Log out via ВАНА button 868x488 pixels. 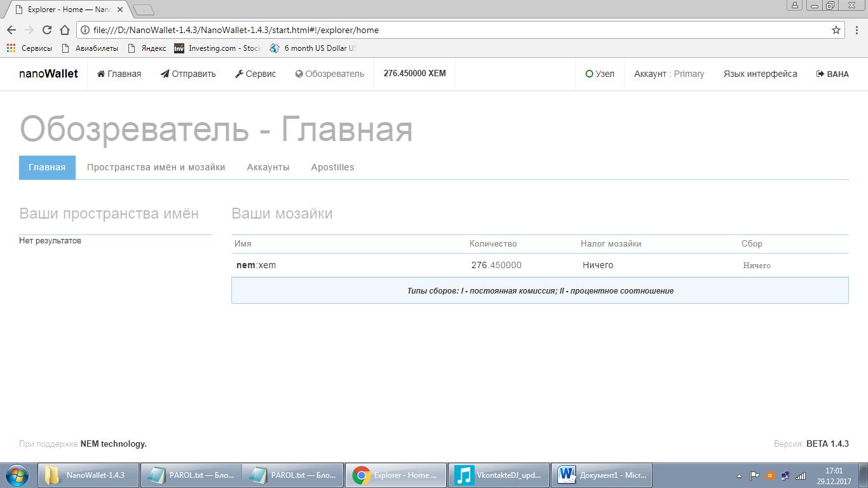pos(832,74)
